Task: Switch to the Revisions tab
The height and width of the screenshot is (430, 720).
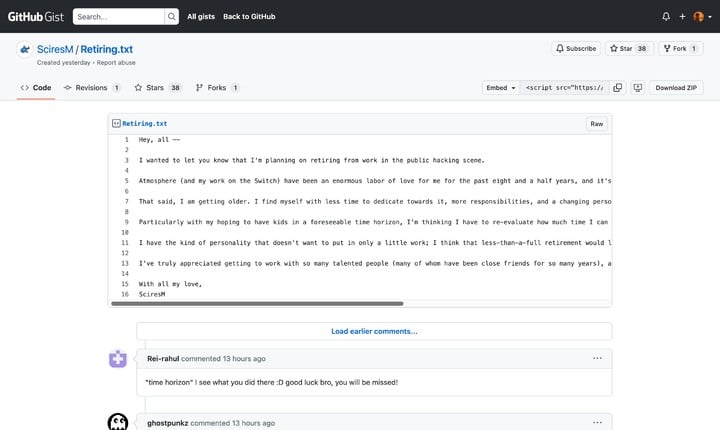Action: 92,88
